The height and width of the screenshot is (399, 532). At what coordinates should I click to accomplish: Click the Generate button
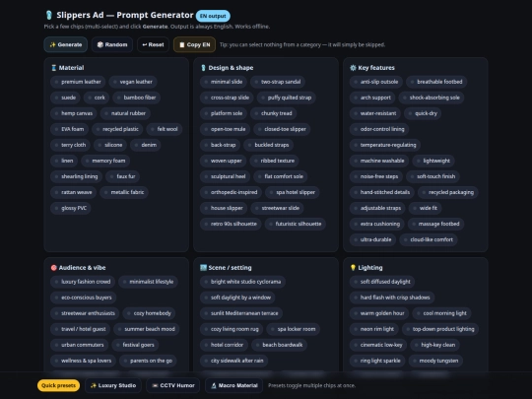pyautogui.click(x=65, y=44)
